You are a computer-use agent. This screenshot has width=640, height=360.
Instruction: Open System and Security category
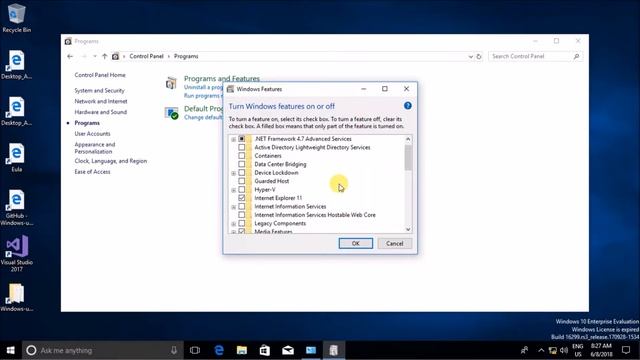coord(99,91)
